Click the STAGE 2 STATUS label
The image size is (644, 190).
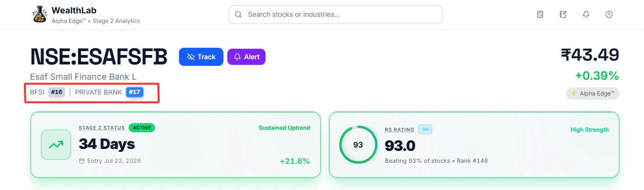pyautogui.click(x=102, y=128)
